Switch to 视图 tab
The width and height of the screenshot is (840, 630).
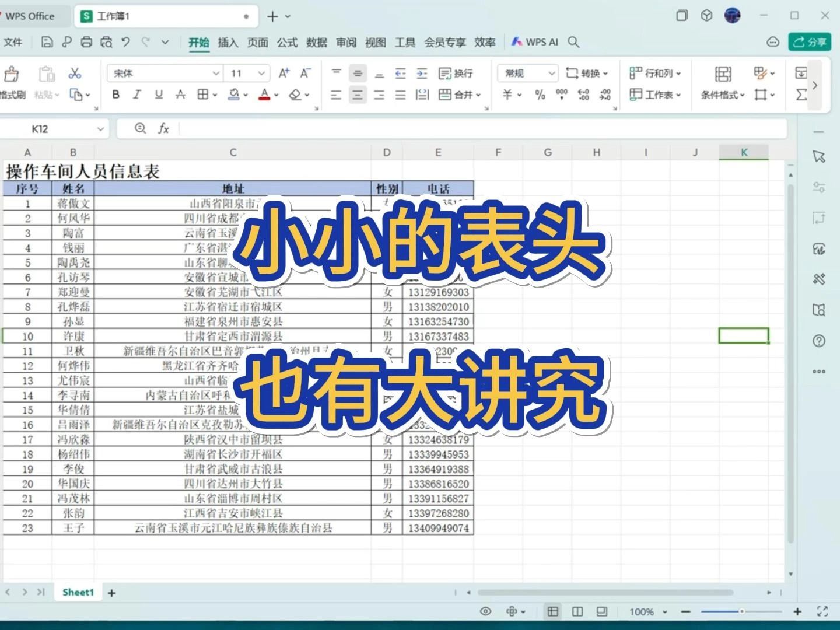click(376, 42)
